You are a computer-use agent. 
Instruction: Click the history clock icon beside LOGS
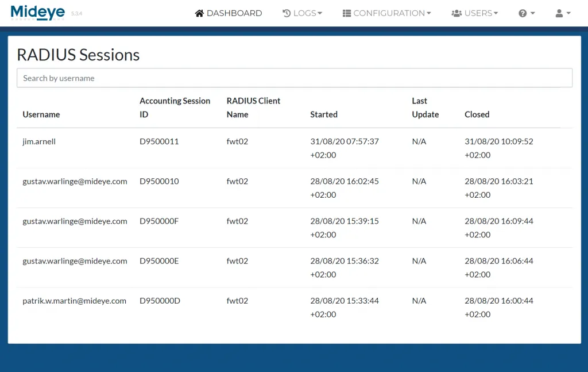[288, 13]
